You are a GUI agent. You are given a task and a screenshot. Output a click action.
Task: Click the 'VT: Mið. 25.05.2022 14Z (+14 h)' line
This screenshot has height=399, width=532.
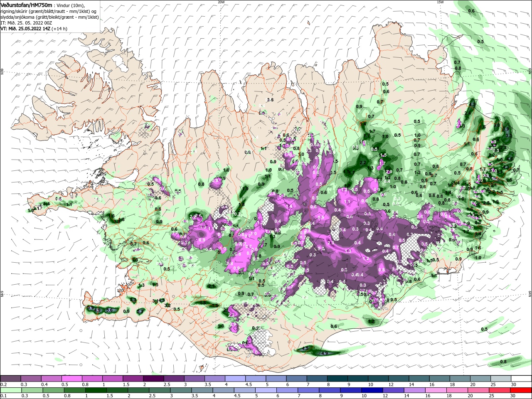tap(34, 29)
